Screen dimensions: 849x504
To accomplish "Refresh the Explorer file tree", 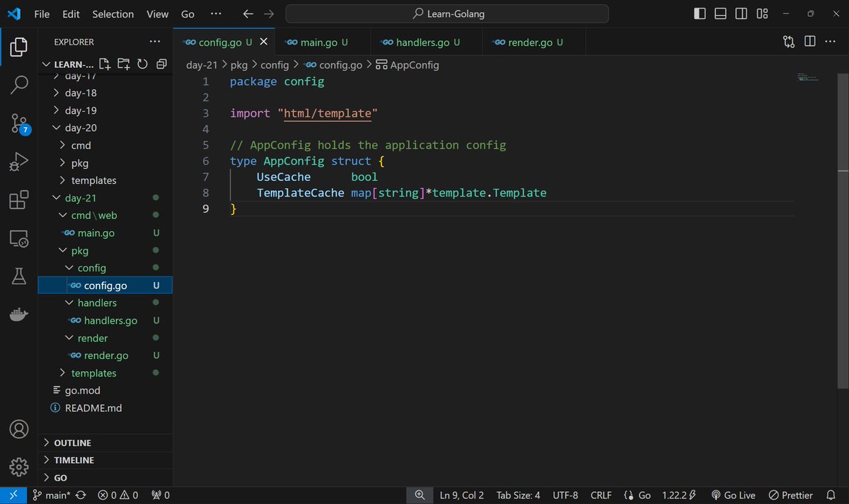I will click(142, 64).
